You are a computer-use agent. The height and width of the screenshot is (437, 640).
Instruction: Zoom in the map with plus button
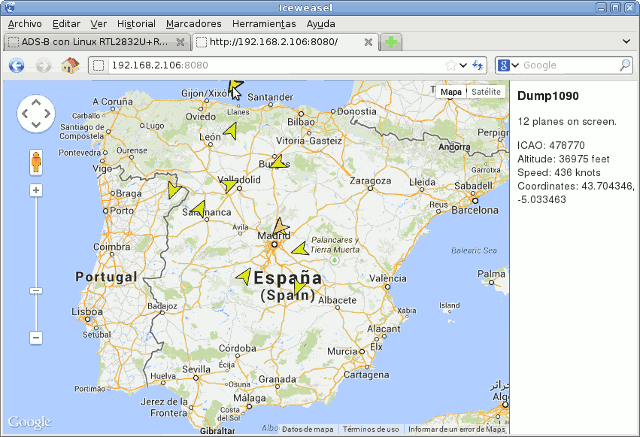click(36, 190)
